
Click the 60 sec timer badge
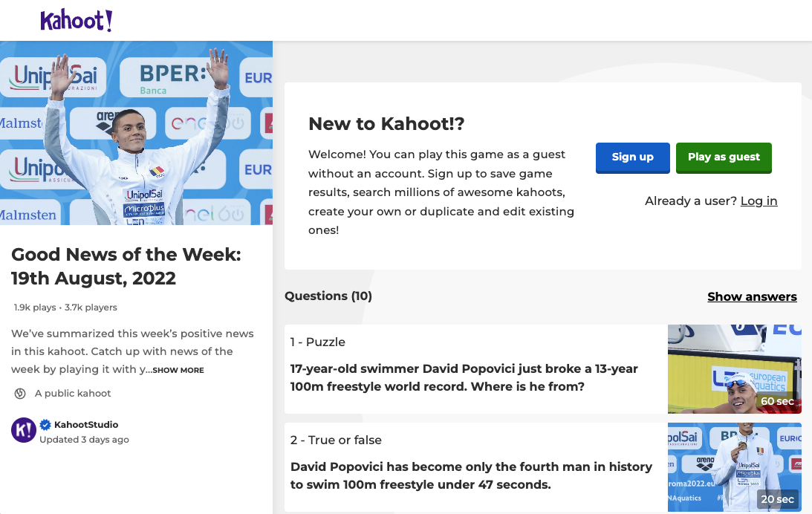[777, 401]
